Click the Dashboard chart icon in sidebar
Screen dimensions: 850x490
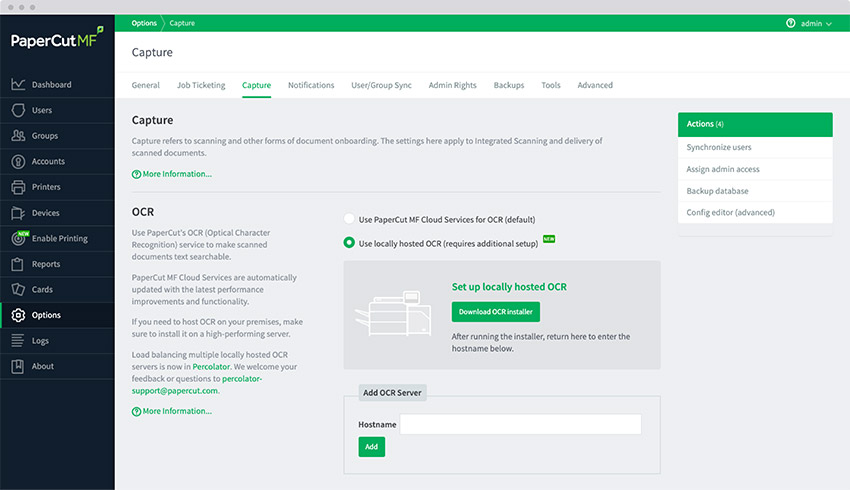coord(18,85)
